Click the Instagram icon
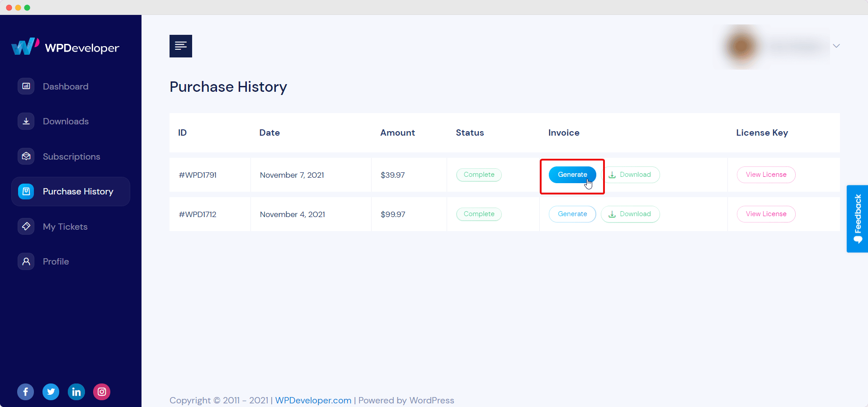Screen dimensions: 868x407 coord(101,392)
